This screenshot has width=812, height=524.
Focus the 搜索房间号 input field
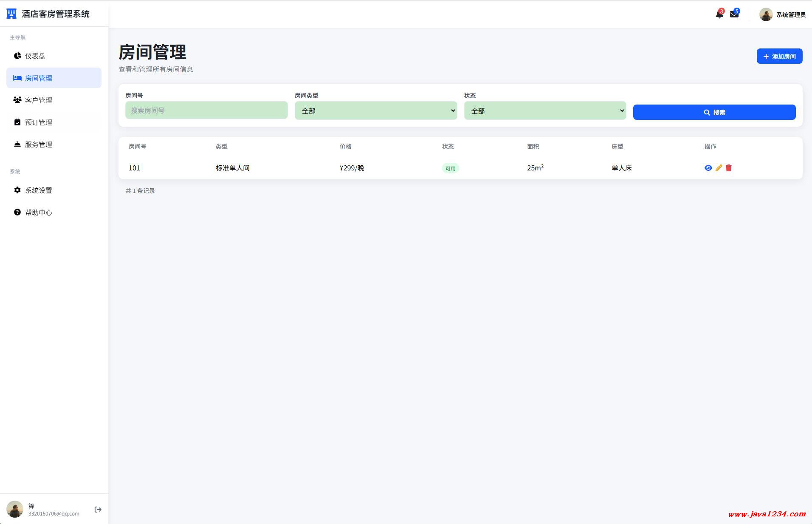[x=206, y=110]
